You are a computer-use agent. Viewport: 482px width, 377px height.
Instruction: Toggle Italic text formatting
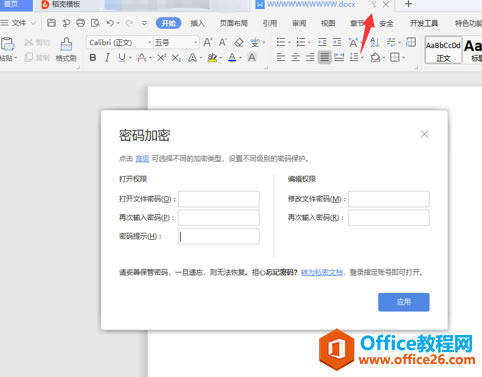pos(107,58)
